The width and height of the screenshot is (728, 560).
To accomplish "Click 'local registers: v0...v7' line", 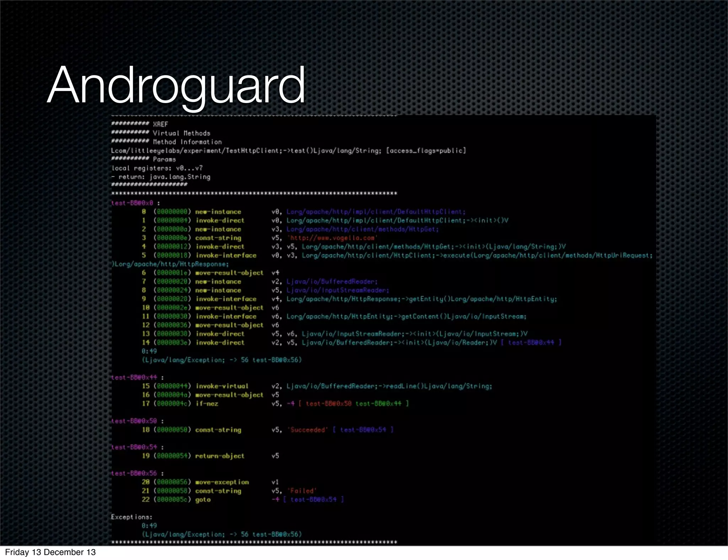I will click(157, 168).
